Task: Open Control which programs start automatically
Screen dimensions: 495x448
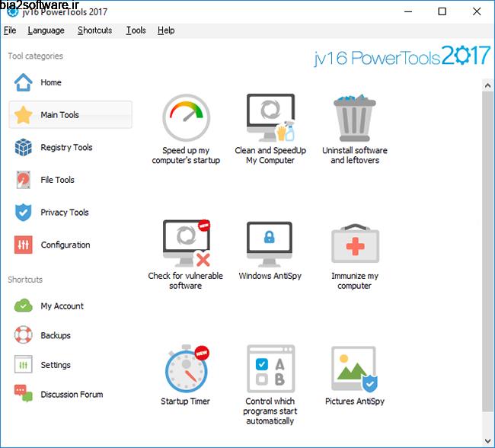Action: coord(270,370)
